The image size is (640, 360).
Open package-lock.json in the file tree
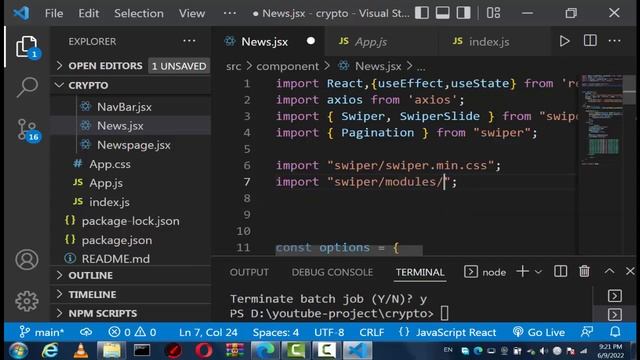tap(130, 221)
